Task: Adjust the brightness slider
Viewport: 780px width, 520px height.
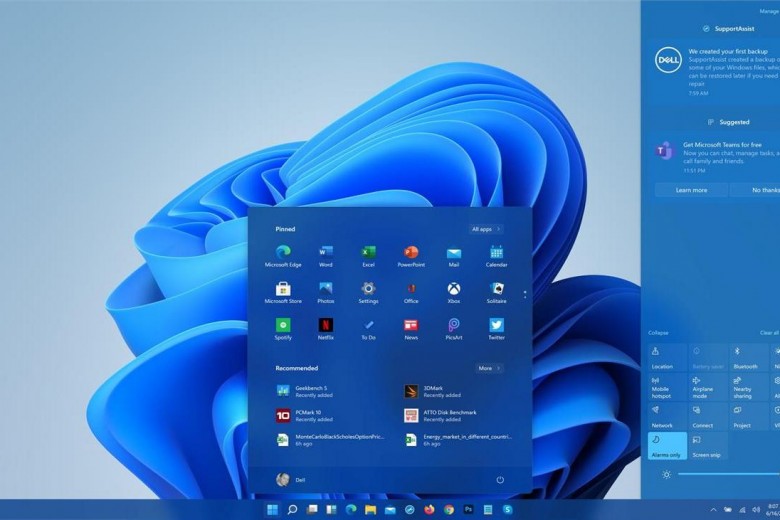Action: pyautogui.click(x=728, y=474)
